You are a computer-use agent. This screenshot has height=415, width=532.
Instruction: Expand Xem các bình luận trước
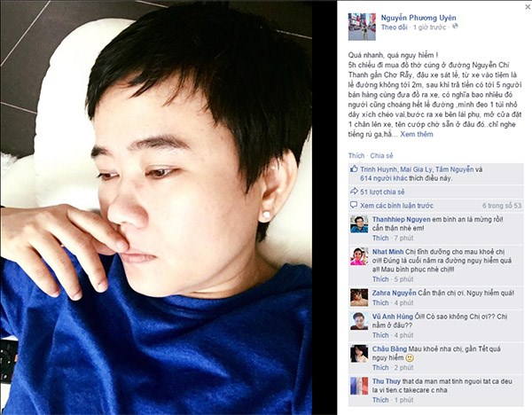396,206
